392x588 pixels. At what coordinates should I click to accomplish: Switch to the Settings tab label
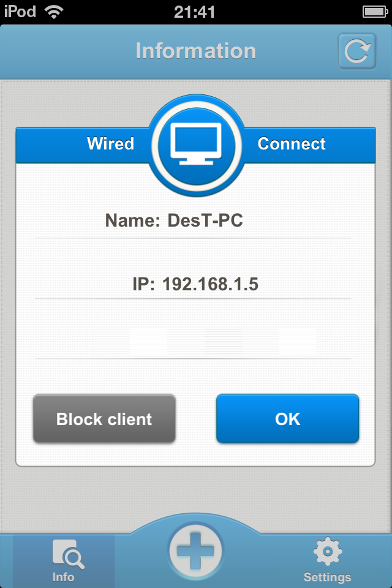click(327, 577)
